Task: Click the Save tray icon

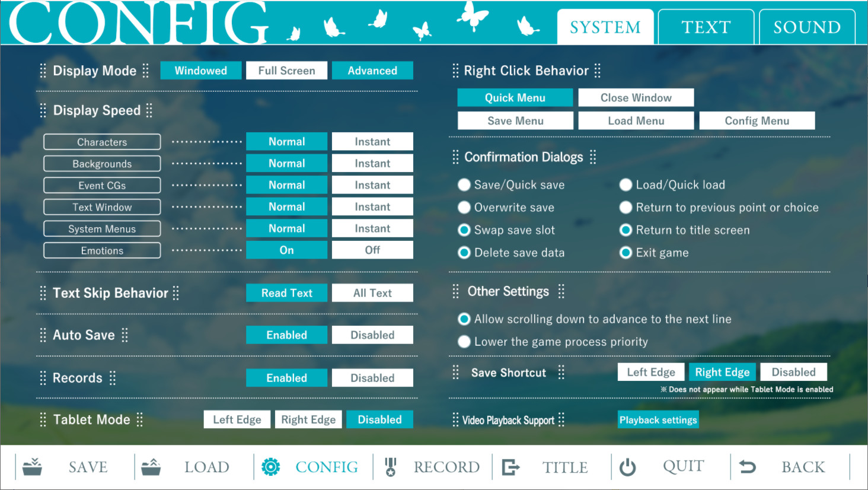Action: (x=33, y=467)
